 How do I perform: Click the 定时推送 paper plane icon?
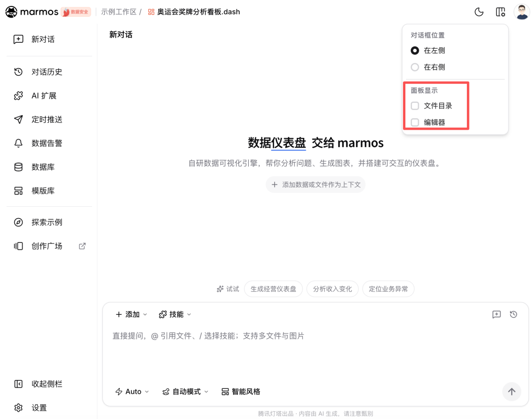(x=18, y=119)
